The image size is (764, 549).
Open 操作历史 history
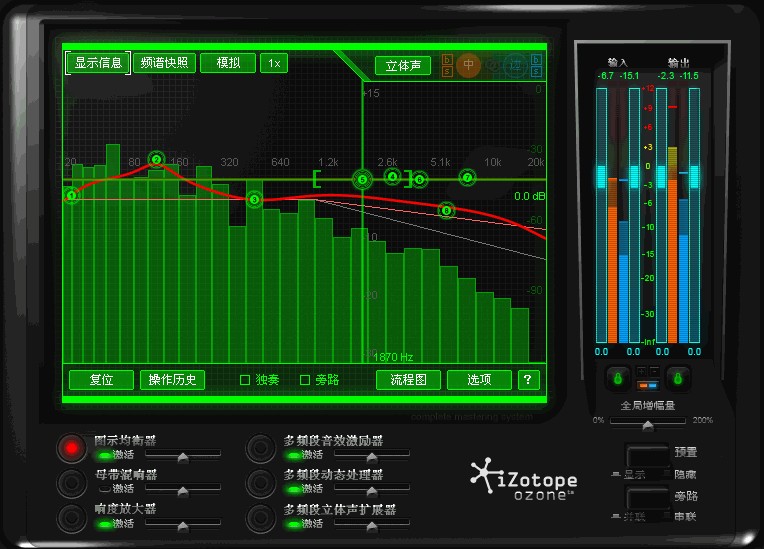pyautogui.click(x=172, y=380)
